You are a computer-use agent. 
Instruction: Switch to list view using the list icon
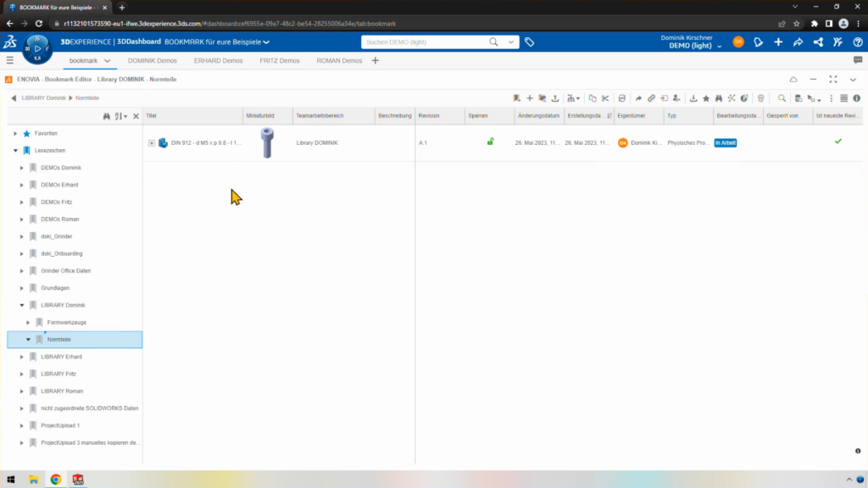(843, 98)
